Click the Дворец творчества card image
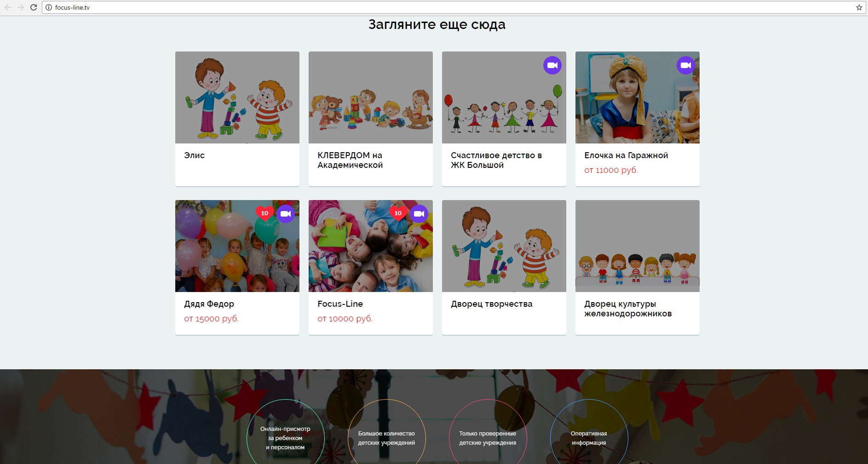 coord(504,246)
